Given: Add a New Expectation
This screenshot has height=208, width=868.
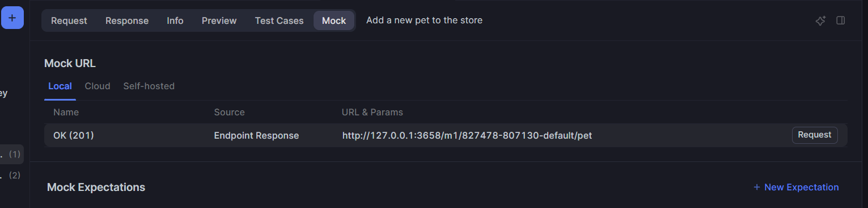Looking at the screenshot, I should [796, 187].
